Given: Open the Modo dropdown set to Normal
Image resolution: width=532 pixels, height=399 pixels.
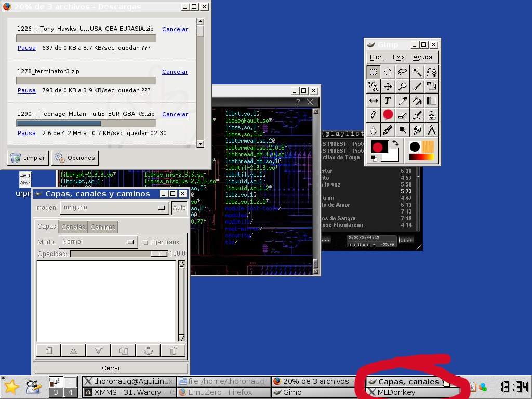Looking at the screenshot, I should tap(98, 242).
